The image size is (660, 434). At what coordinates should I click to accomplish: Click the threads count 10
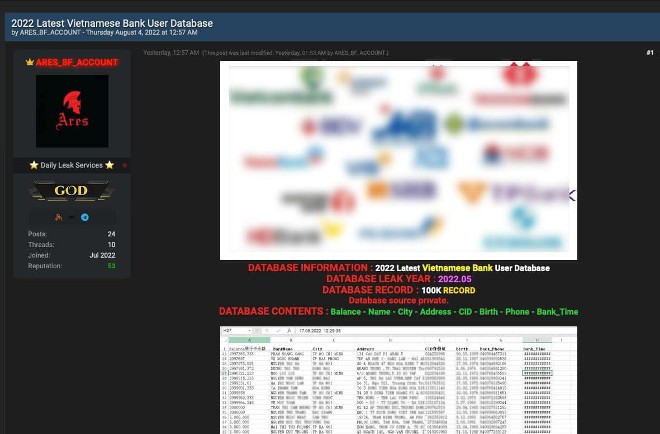(111, 245)
